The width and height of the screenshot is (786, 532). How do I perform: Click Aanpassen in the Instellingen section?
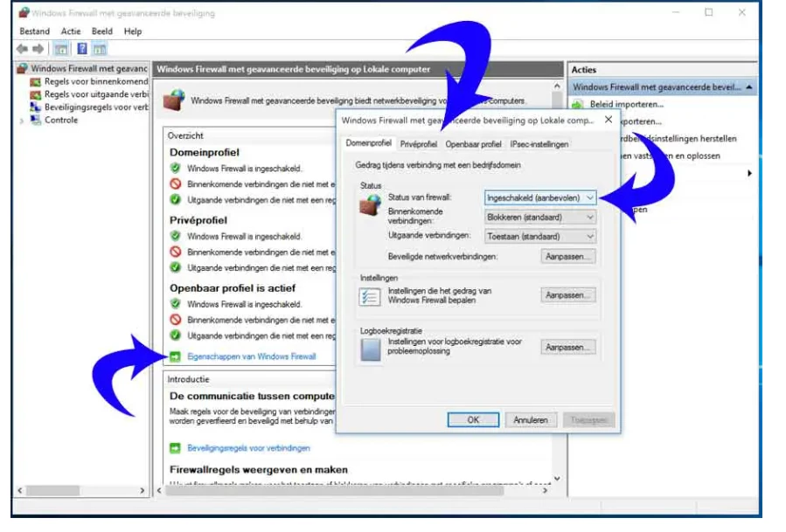(568, 295)
